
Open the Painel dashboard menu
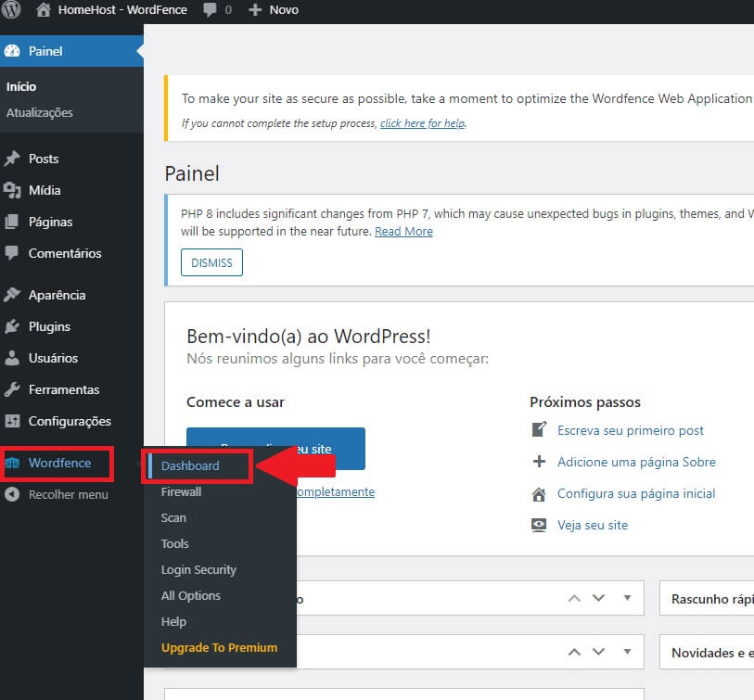pos(71,51)
